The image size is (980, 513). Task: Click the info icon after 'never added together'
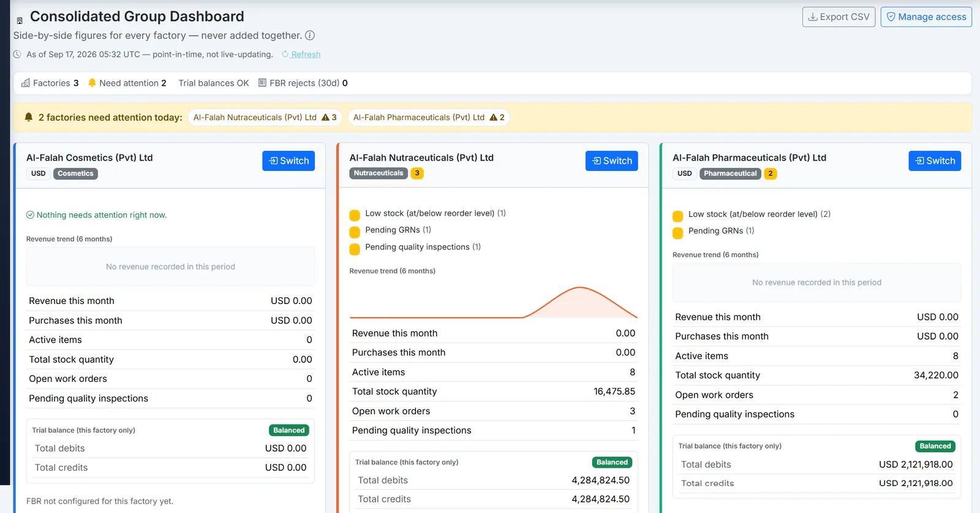point(310,36)
